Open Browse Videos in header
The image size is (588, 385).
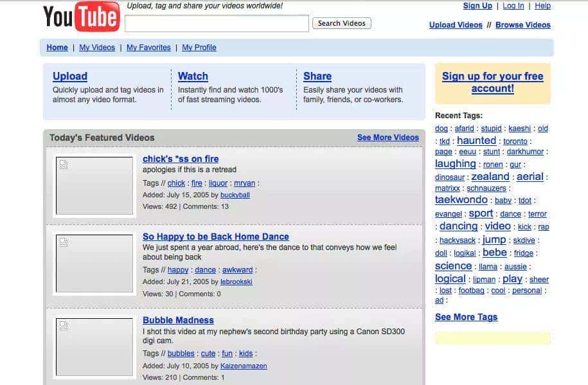click(522, 25)
